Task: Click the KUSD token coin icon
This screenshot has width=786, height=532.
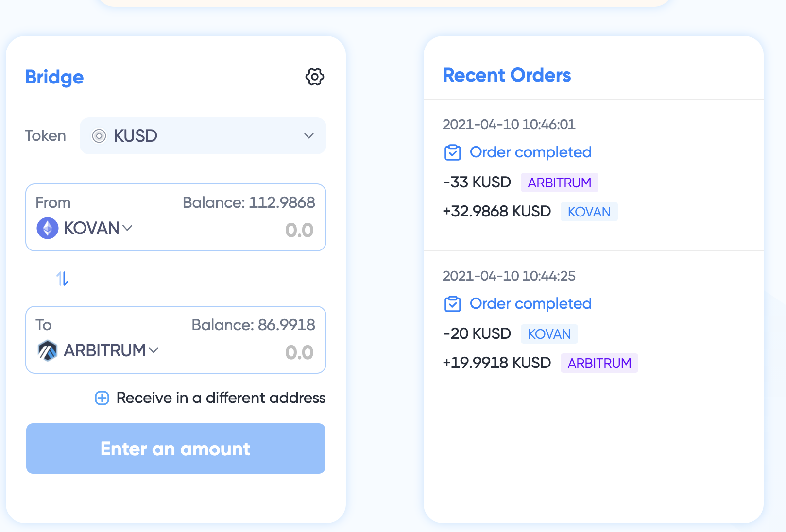Action: coord(99,136)
